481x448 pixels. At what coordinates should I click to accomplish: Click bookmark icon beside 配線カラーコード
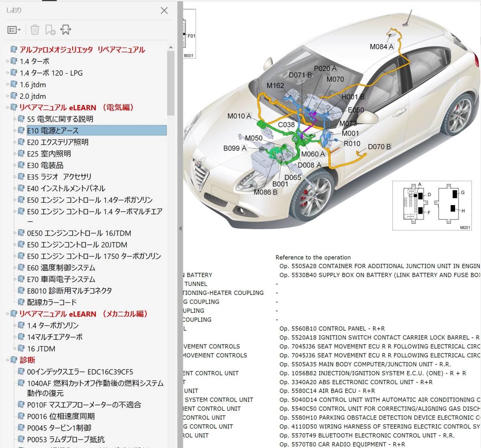21,302
